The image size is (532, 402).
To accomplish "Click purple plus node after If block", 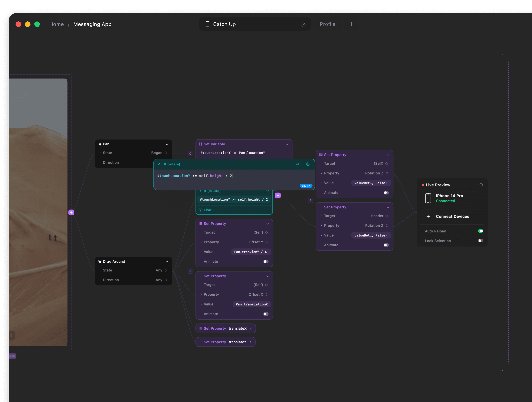I will [278, 195].
